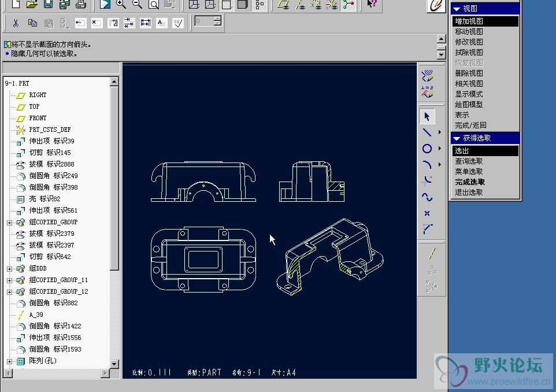Choose 增加视图 in the view menu
Screen dimensions: 556x392
(485, 21)
